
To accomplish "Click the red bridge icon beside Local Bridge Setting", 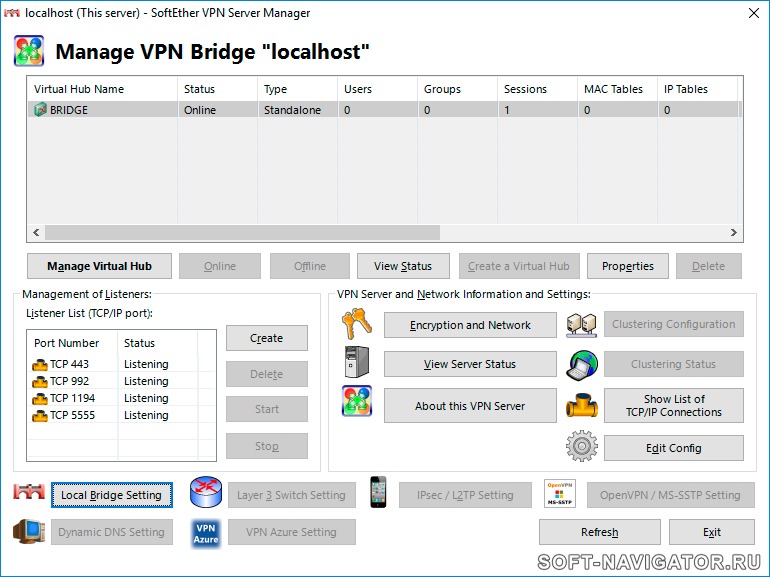I will coord(29,492).
